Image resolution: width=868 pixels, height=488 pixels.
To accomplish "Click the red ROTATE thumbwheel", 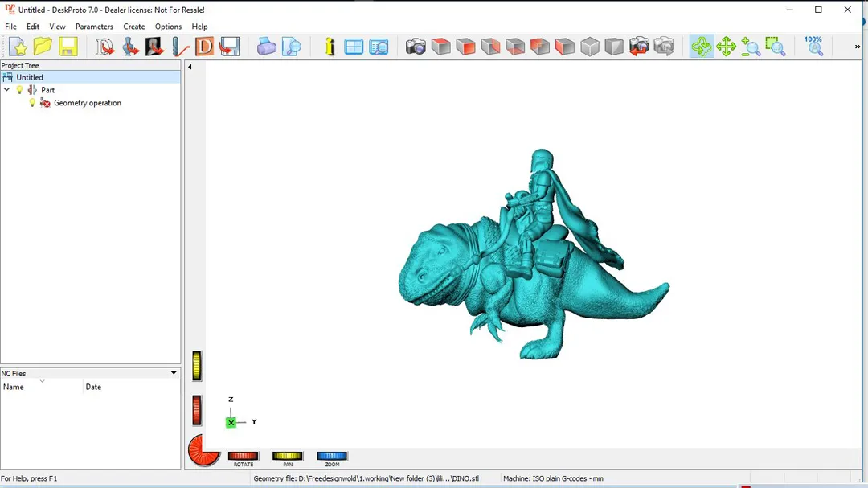I will point(243,456).
